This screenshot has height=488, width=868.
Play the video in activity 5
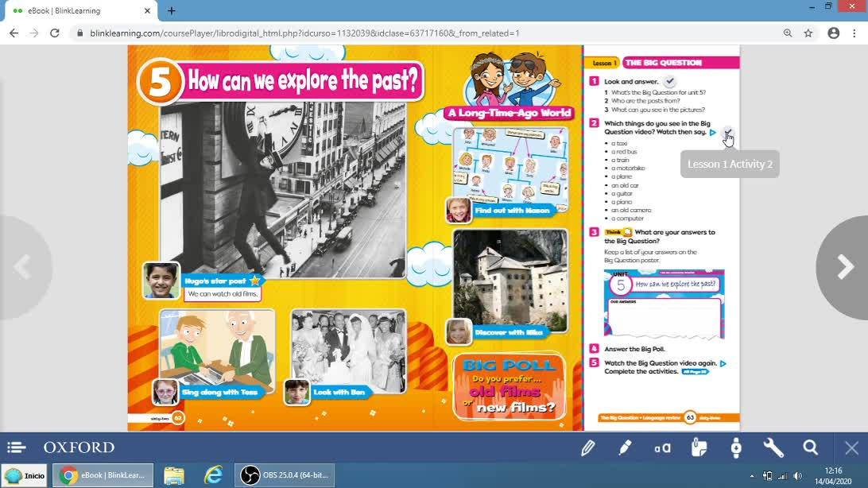pos(723,363)
